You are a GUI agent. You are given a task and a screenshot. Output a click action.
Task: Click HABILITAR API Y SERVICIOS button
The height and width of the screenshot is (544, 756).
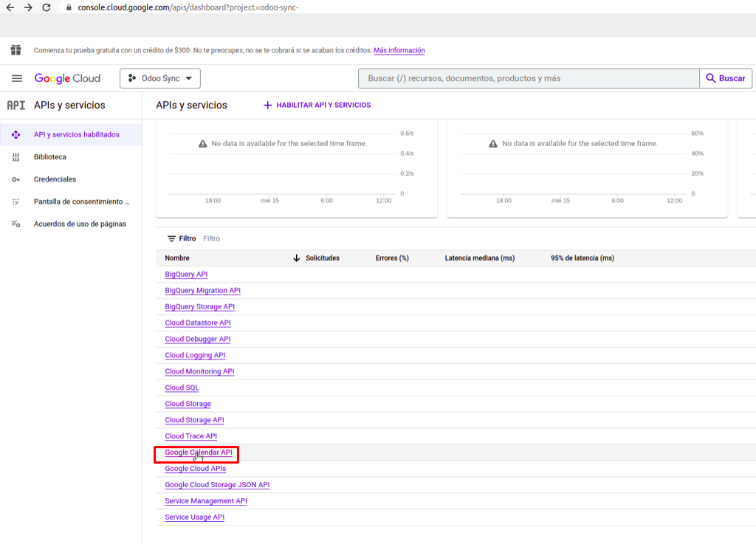click(317, 105)
